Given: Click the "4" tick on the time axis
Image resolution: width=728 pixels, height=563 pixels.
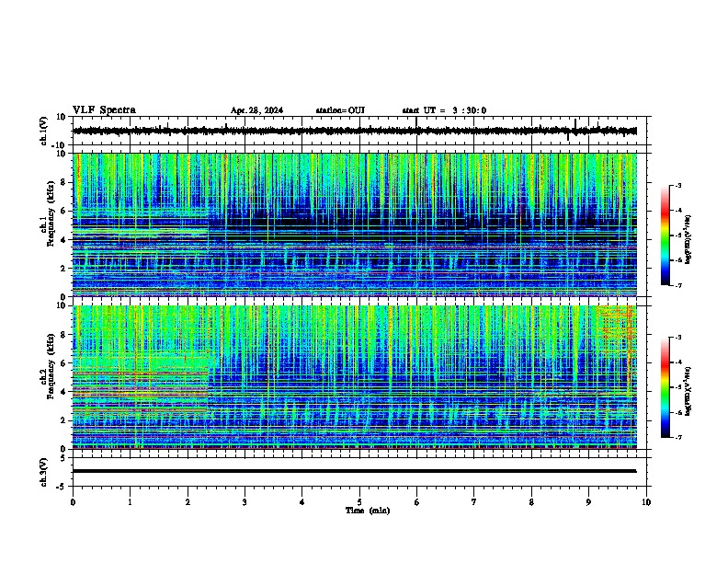Looking at the screenshot, I should click(302, 502).
